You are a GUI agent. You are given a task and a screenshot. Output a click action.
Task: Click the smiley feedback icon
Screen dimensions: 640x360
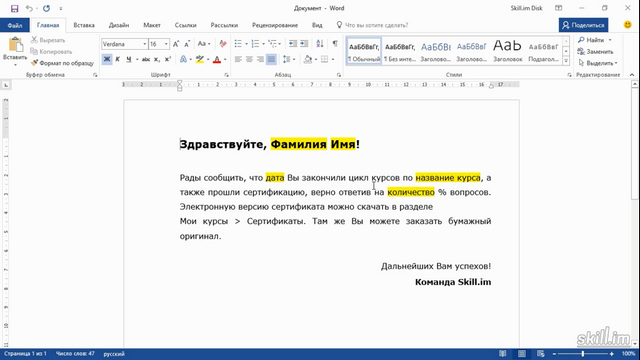628,25
